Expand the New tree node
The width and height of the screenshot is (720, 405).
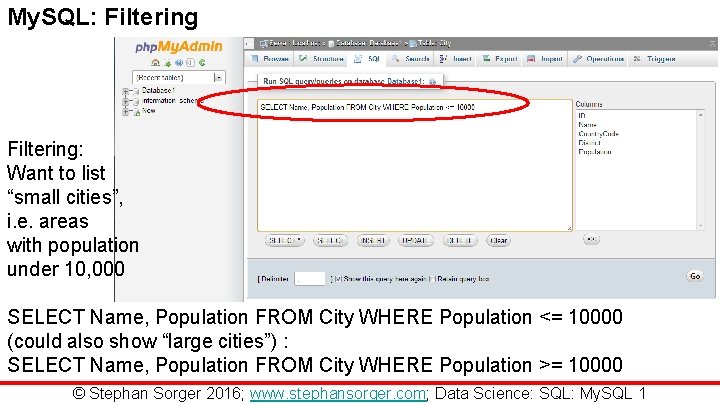125,111
